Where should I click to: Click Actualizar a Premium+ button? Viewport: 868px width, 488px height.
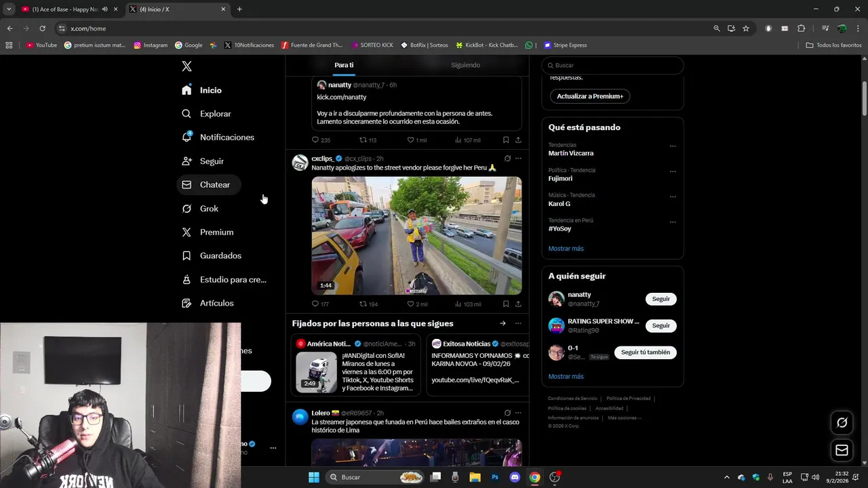click(590, 96)
